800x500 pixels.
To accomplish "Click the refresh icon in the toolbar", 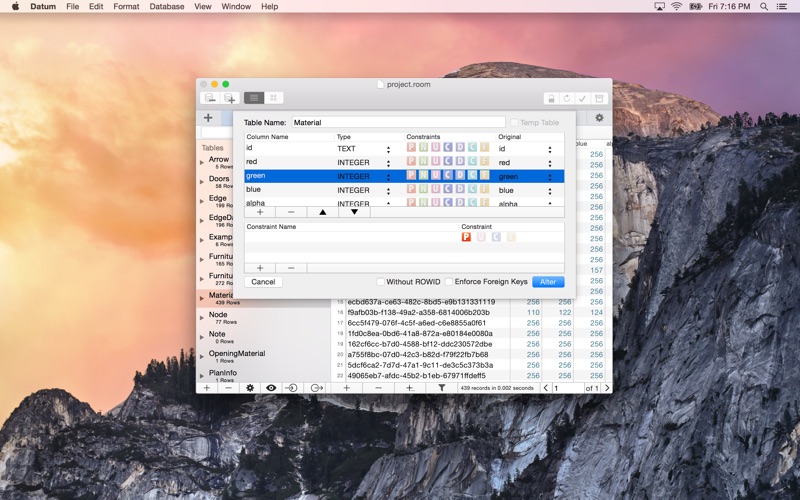I will [567, 98].
